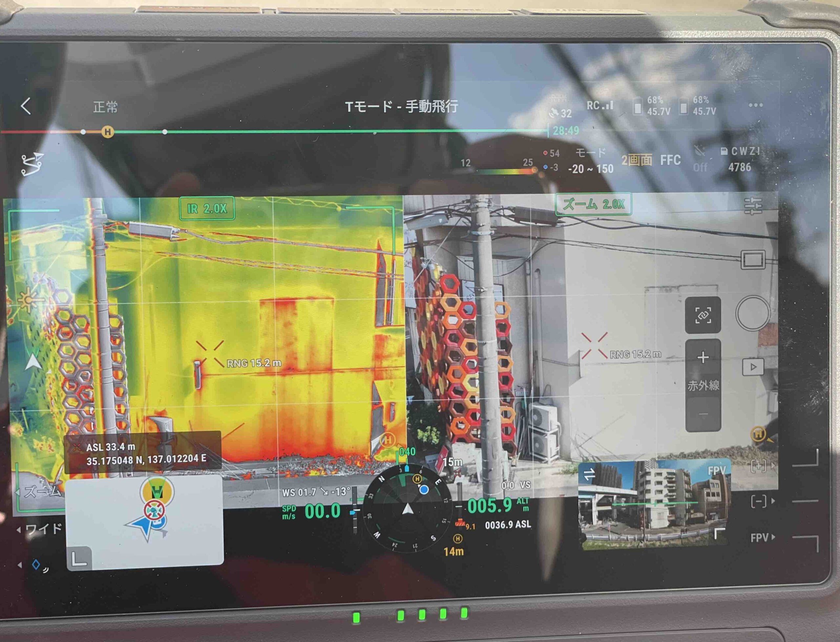Open the flight route waypoint icon
This screenshot has width=840, height=642.
pos(32,164)
